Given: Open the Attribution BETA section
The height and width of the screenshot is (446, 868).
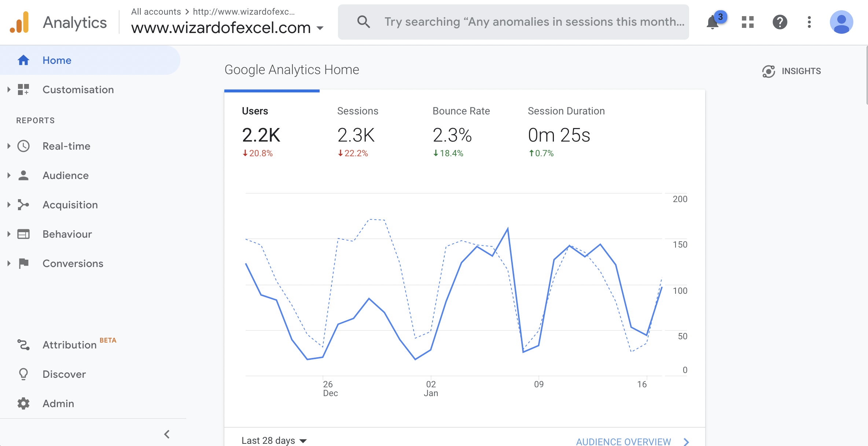Looking at the screenshot, I should (x=79, y=345).
